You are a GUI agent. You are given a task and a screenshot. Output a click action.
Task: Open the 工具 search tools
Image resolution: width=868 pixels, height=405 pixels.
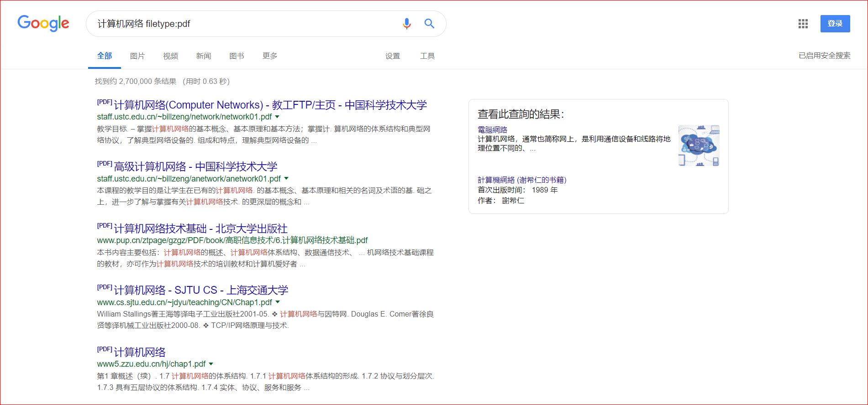click(427, 56)
